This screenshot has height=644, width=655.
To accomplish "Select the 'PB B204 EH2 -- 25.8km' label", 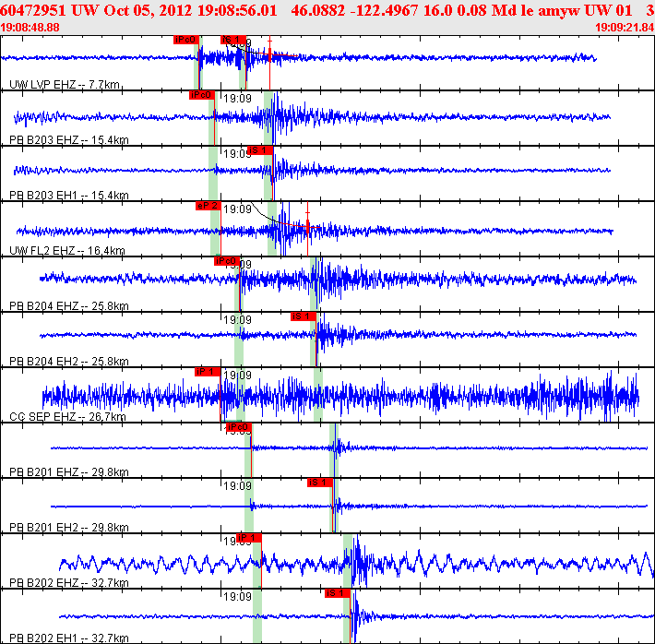I will (x=69, y=361).
